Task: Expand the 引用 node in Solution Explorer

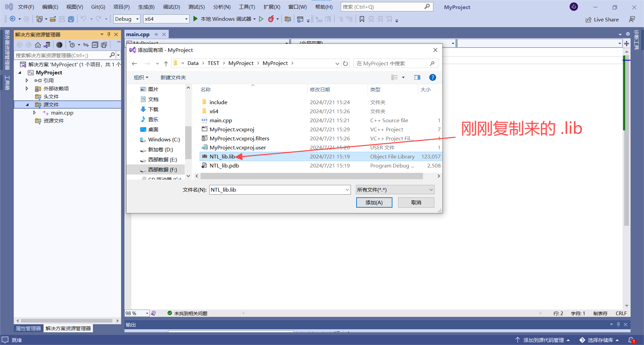Action: pyautogui.click(x=27, y=80)
